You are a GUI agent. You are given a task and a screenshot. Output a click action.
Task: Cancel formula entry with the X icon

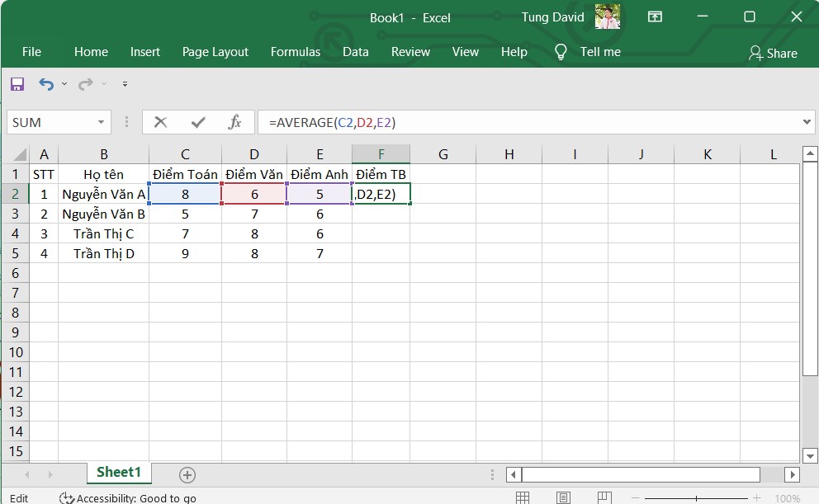[161, 122]
